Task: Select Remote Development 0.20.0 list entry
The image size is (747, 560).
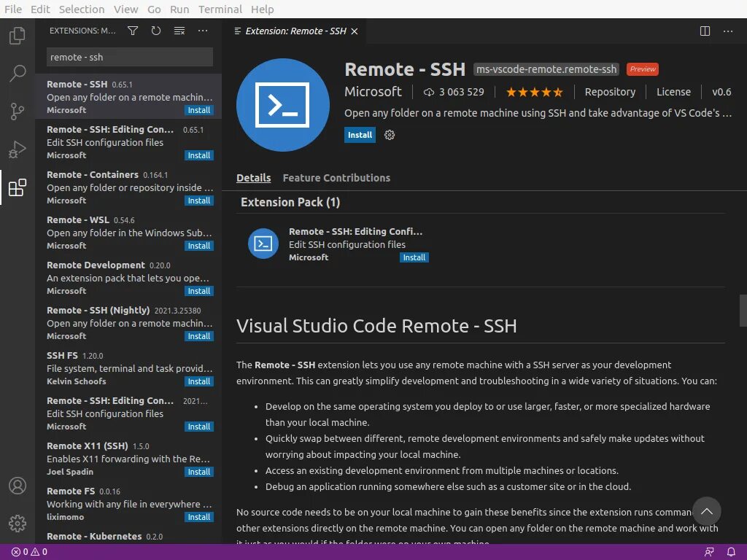Action: point(128,278)
